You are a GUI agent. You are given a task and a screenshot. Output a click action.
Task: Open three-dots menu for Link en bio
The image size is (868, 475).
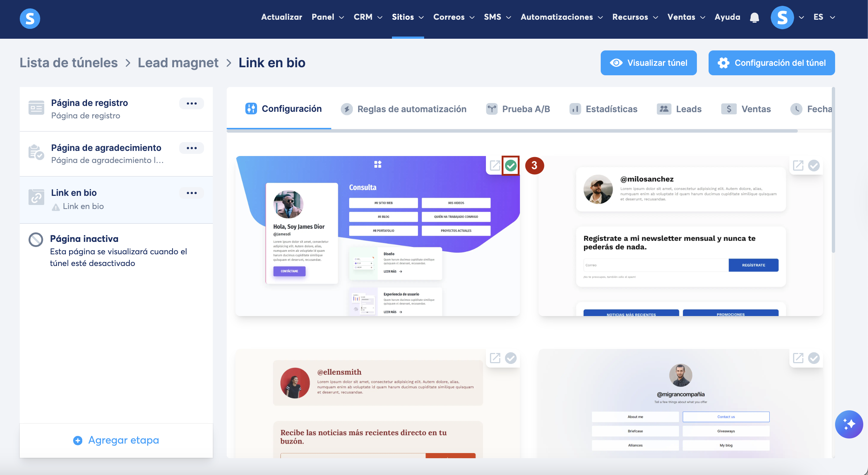192,193
